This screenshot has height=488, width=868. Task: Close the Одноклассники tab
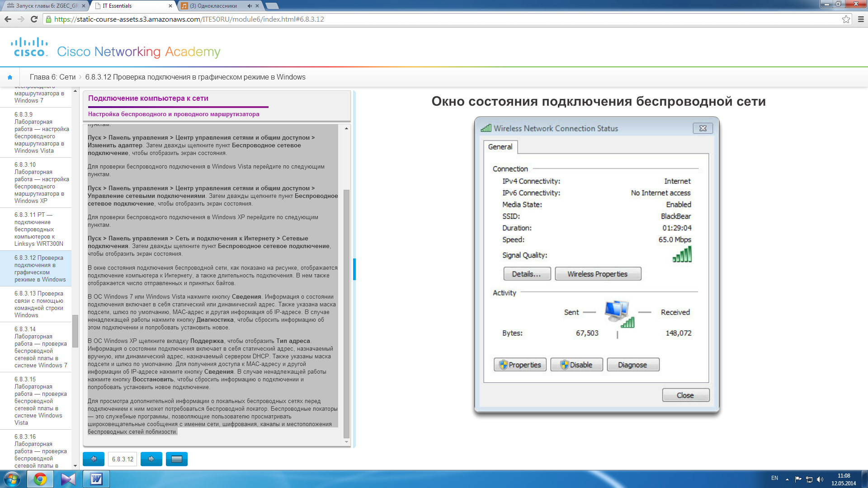[x=257, y=6]
